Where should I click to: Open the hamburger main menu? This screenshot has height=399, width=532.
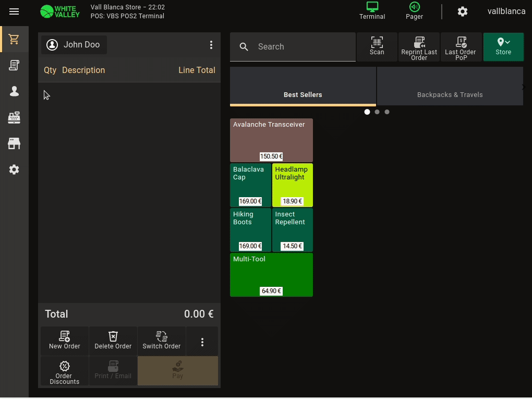click(14, 11)
